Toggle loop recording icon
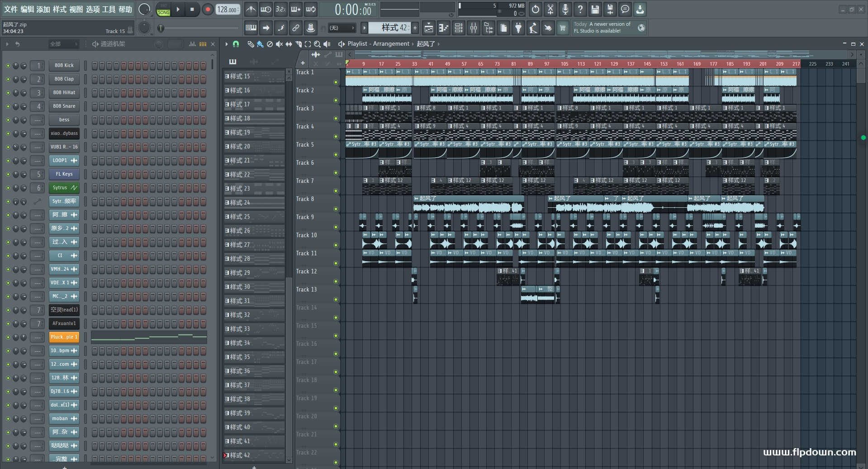 [311, 9]
